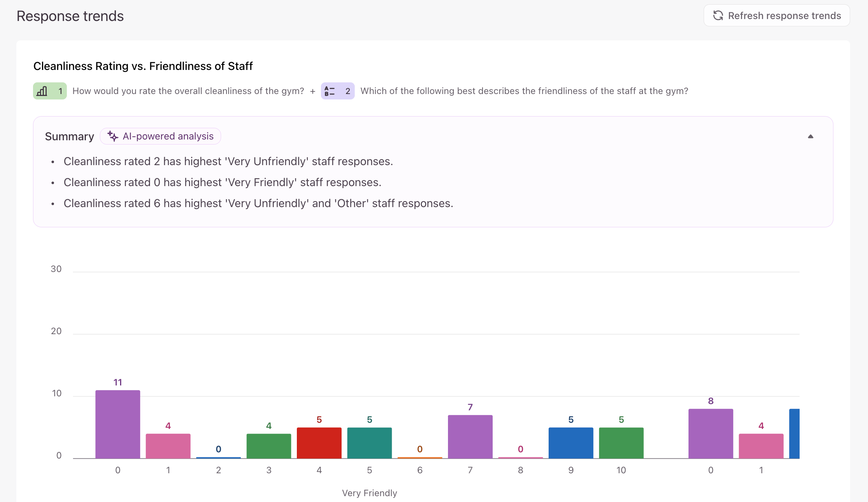Click the pink bar valued 4 at rating 1
Screen dimensions: 868x502
click(168, 446)
